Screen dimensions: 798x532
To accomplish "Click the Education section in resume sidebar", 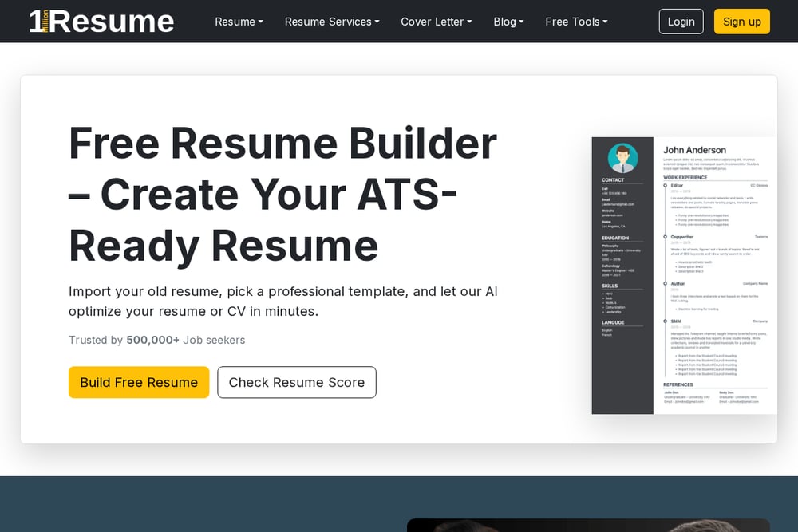I will (x=614, y=238).
